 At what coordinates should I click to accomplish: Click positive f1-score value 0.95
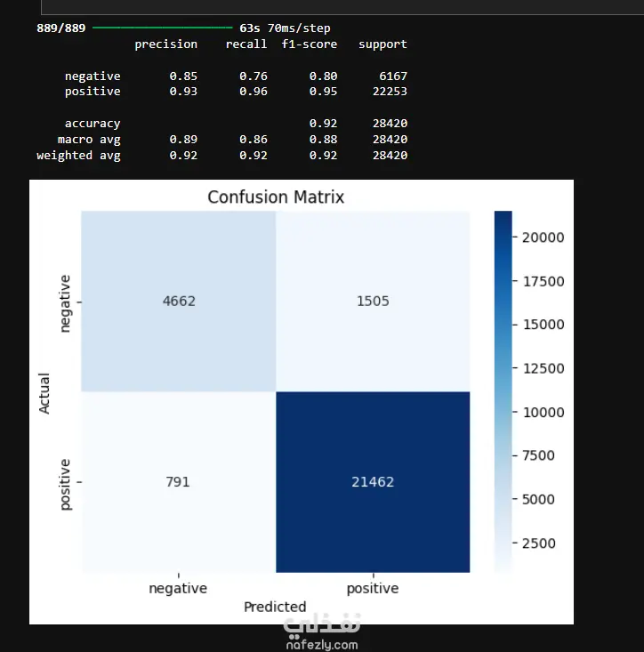tap(323, 91)
